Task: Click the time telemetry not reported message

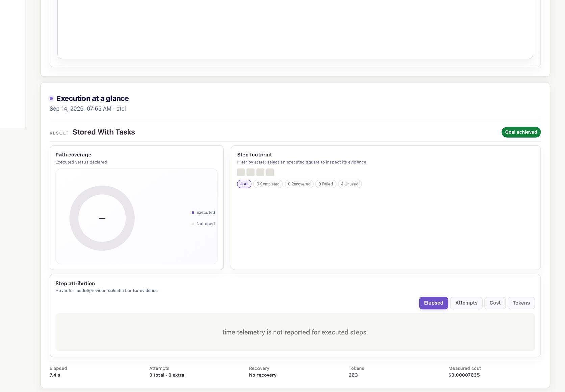Action: (295, 332)
